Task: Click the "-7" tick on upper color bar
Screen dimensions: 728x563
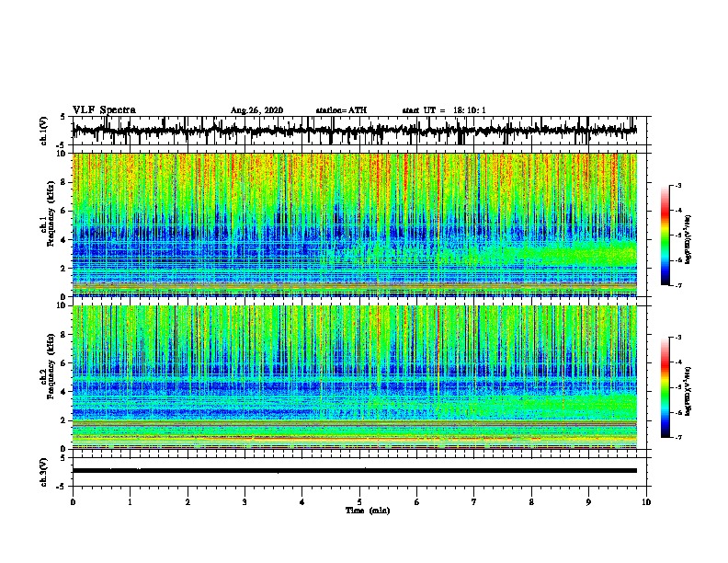Action: 677,285
